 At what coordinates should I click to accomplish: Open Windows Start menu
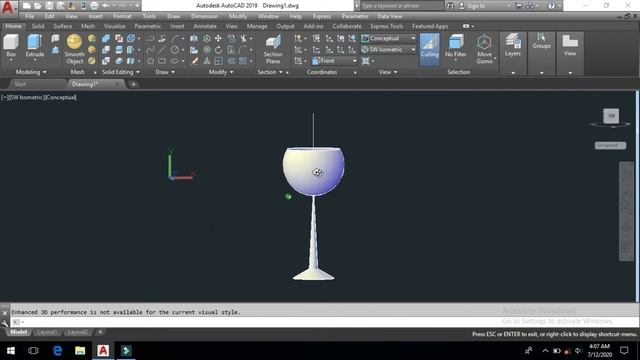(x=11, y=351)
